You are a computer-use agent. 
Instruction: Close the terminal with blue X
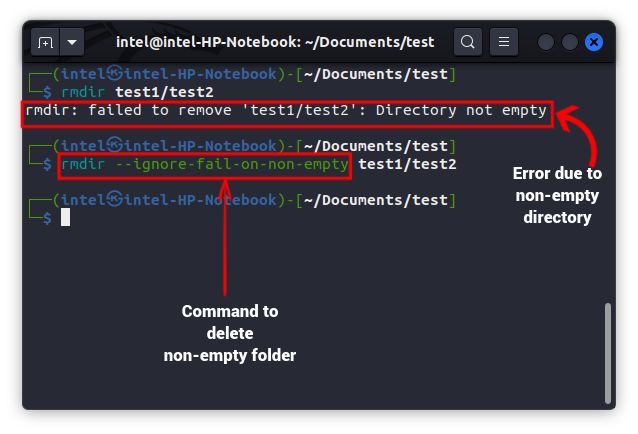(x=594, y=42)
